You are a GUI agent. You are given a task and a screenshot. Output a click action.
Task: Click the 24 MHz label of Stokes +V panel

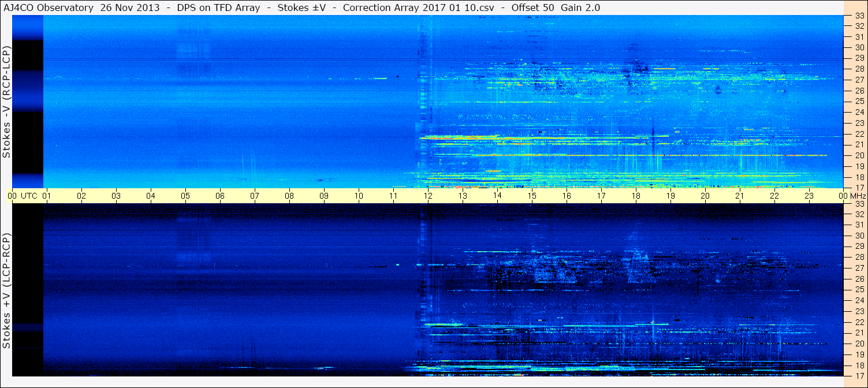pyautogui.click(x=859, y=300)
